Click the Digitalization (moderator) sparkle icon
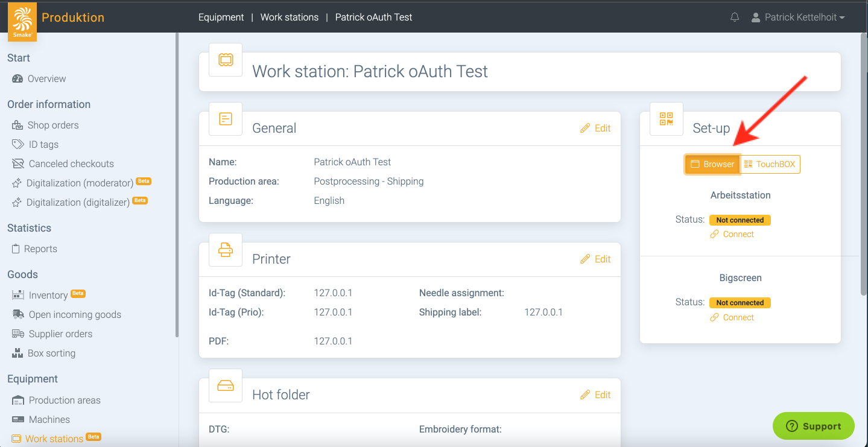 [x=17, y=183]
